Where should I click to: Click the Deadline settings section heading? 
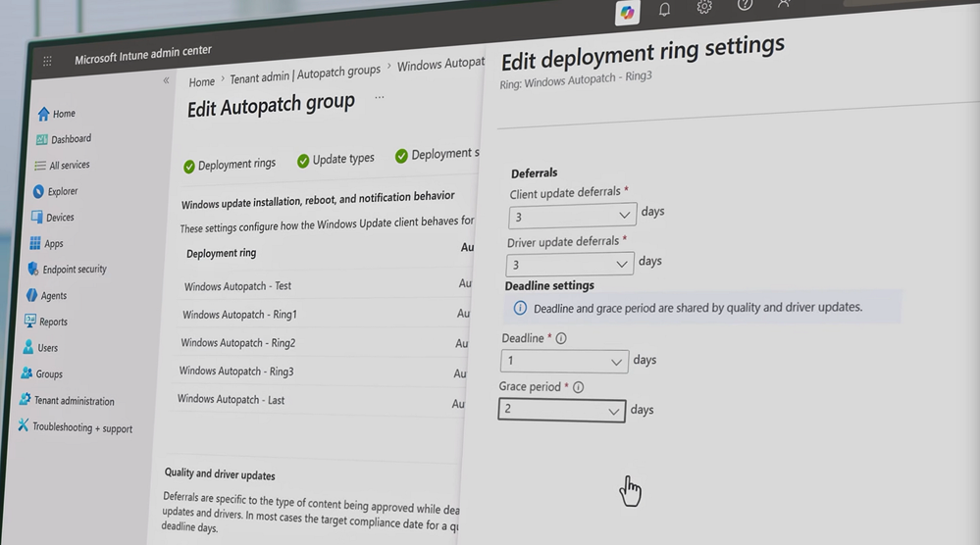tap(549, 285)
